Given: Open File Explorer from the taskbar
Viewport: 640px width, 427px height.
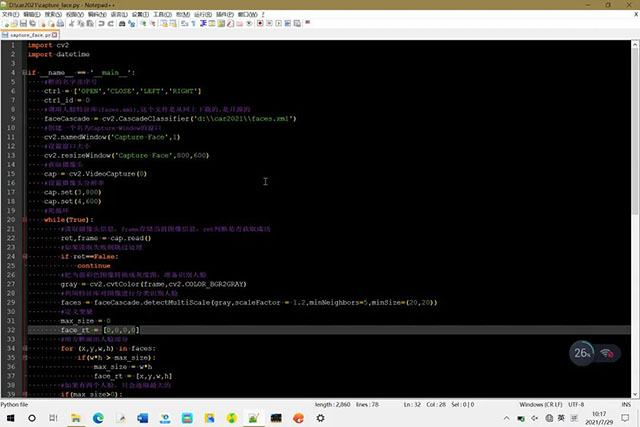Looking at the screenshot, I should coord(76,418).
